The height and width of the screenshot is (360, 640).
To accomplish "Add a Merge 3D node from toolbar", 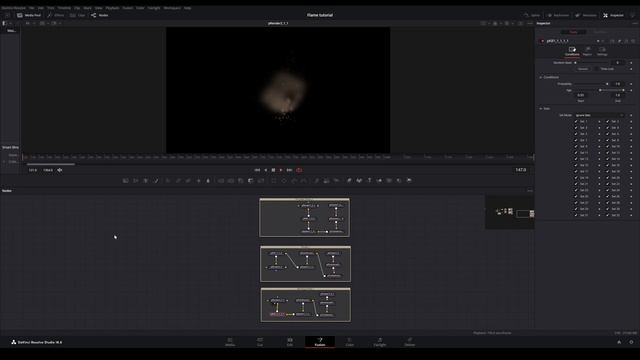I will pos(379,180).
